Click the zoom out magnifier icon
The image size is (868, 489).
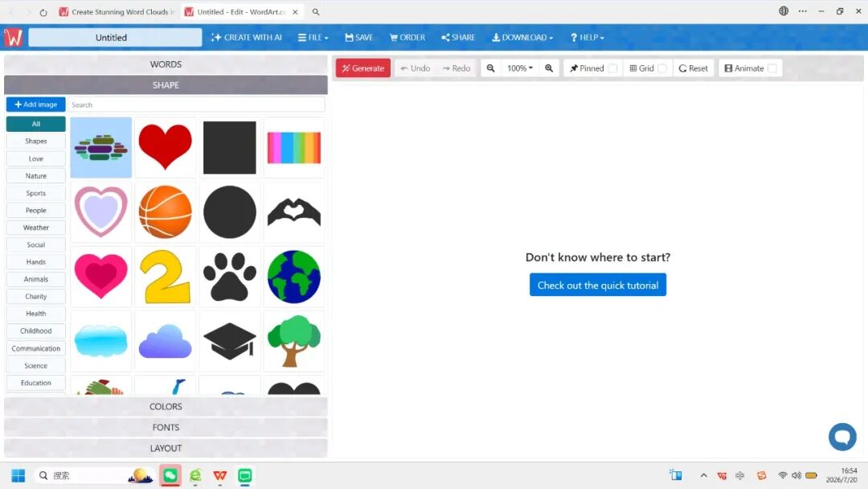(x=490, y=68)
